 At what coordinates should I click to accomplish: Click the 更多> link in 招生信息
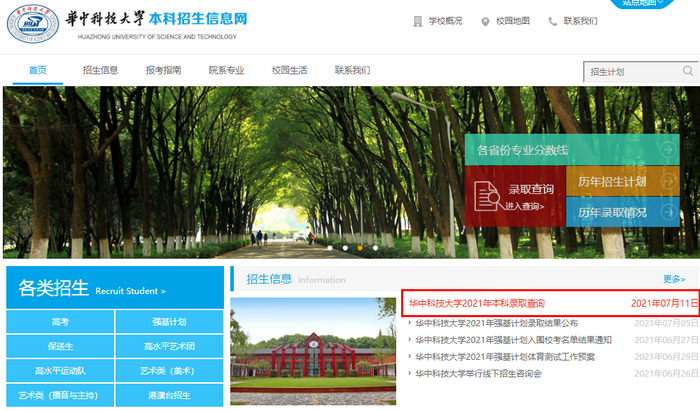coord(674,279)
